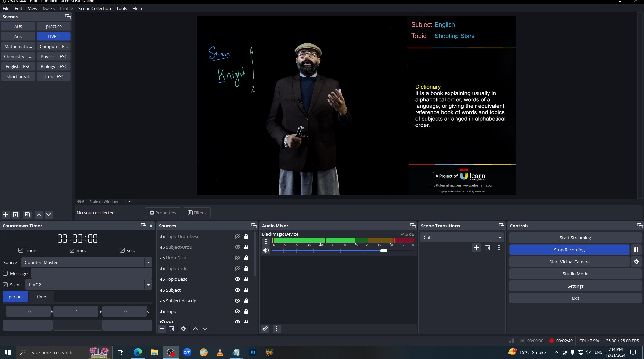Uncheck the sec. checkbox

click(122, 250)
